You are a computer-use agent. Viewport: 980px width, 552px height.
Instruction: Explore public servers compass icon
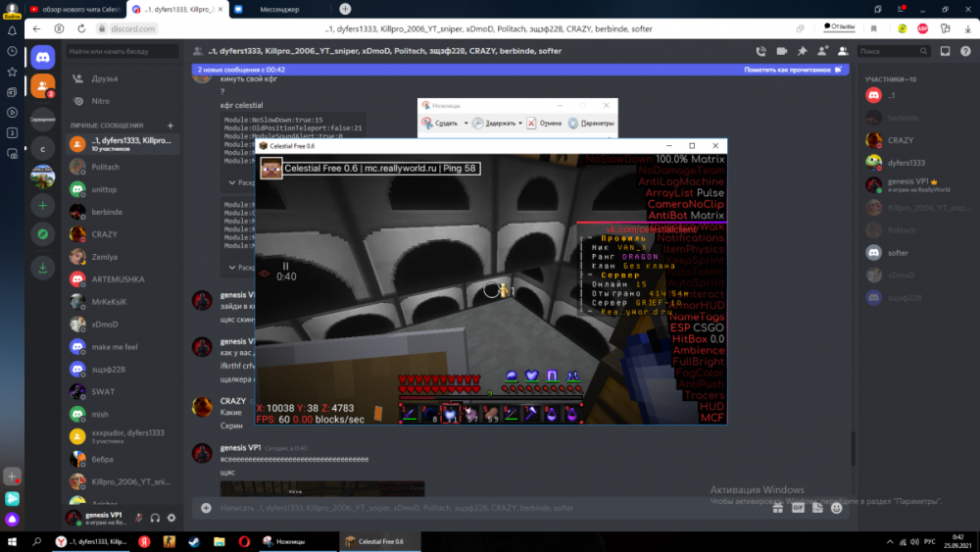coord(42,233)
